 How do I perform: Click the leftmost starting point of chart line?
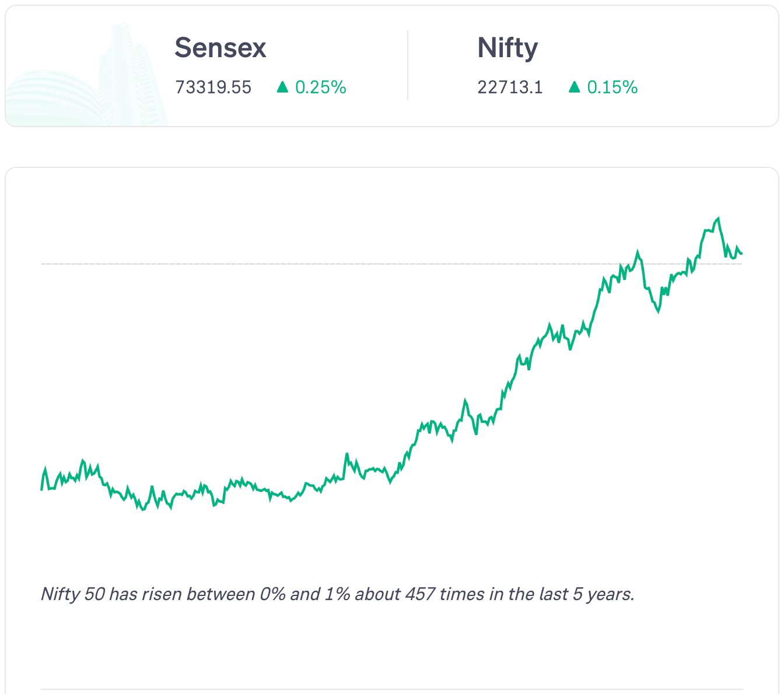point(41,489)
